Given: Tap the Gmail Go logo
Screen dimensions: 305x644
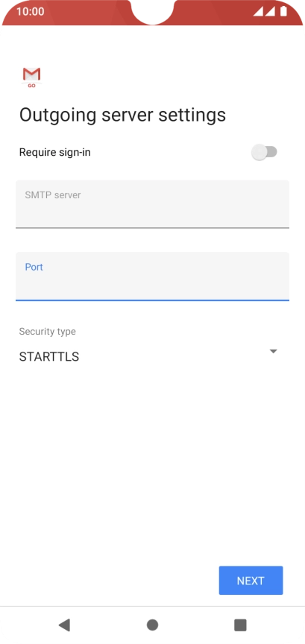Looking at the screenshot, I should tap(31, 78).
